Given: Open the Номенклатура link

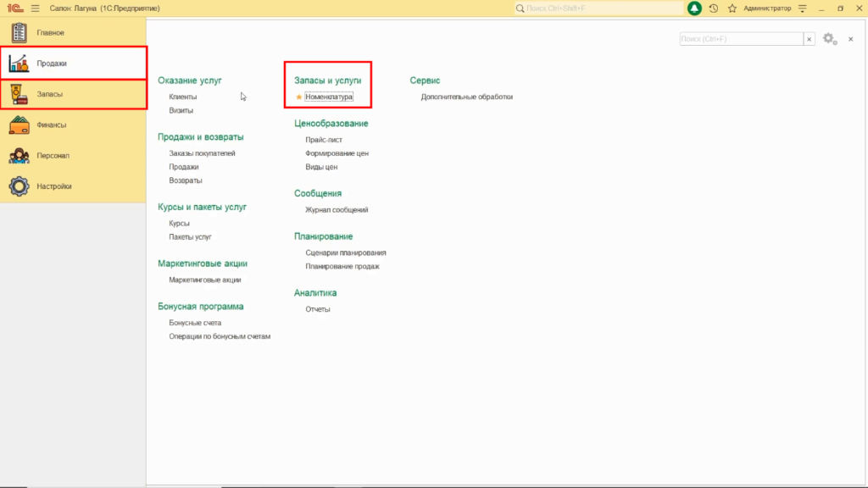Looking at the screenshot, I should tap(329, 97).
